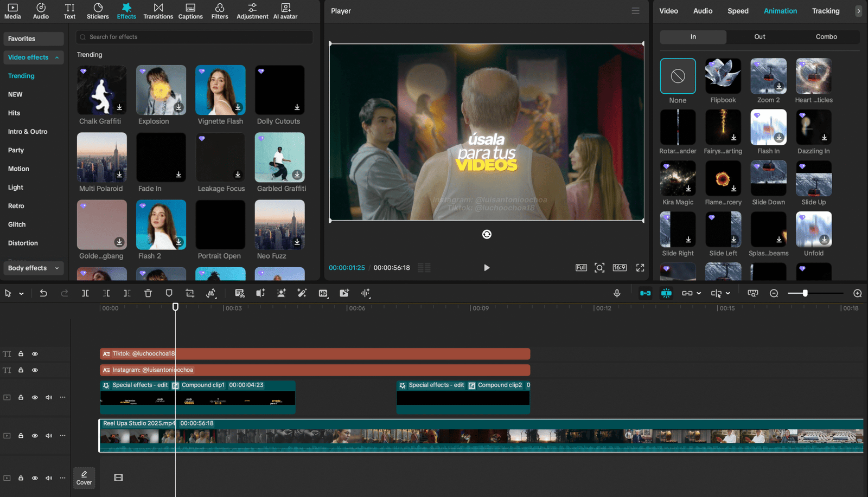Switch to the Speed tab
The height and width of the screenshot is (497, 868).
pyautogui.click(x=738, y=11)
